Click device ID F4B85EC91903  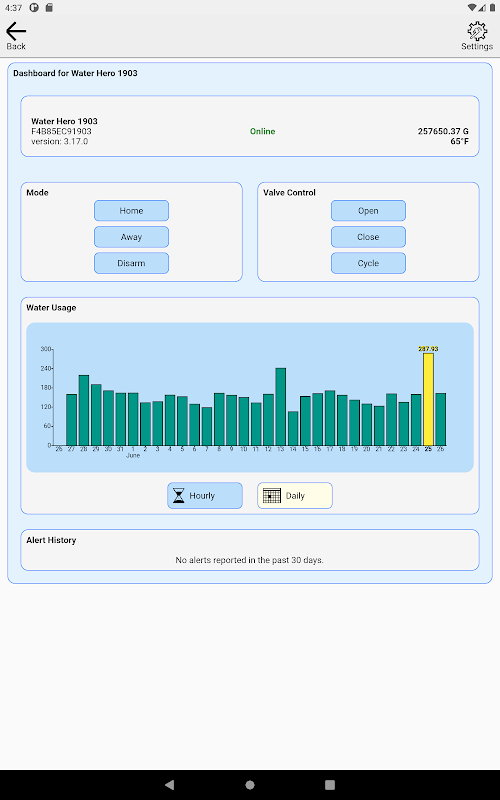[x=61, y=131]
